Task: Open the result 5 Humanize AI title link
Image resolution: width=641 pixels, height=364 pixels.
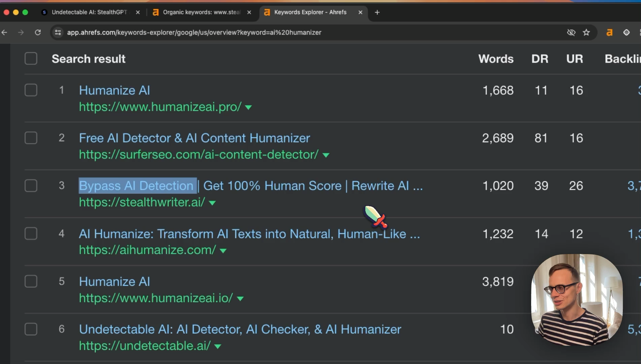Action: (x=114, y=281)
